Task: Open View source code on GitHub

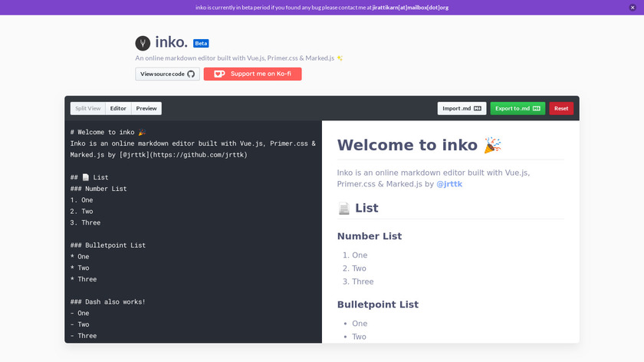Action: [x=168, y=74]
